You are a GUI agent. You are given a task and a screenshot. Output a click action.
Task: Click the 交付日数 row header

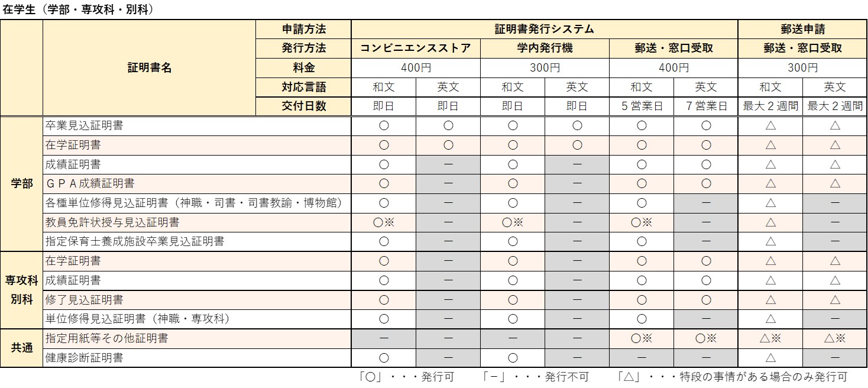[304, 106]
